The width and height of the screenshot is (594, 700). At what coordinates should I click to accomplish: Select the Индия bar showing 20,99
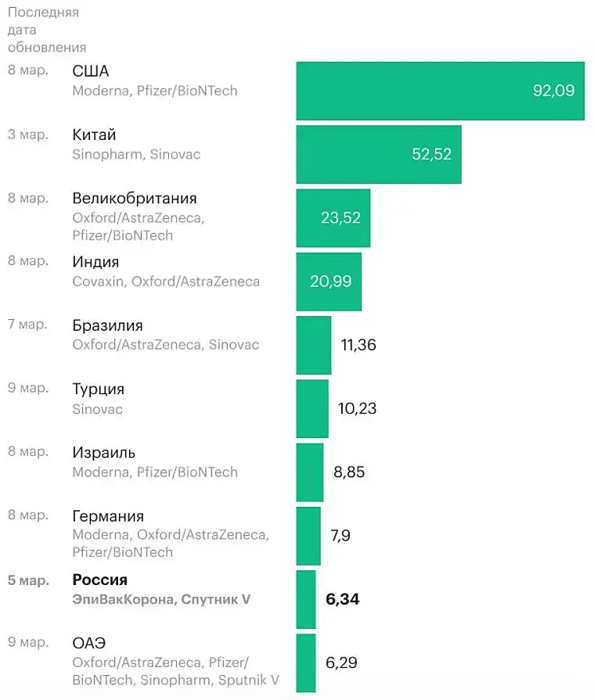tap(328, 282)
